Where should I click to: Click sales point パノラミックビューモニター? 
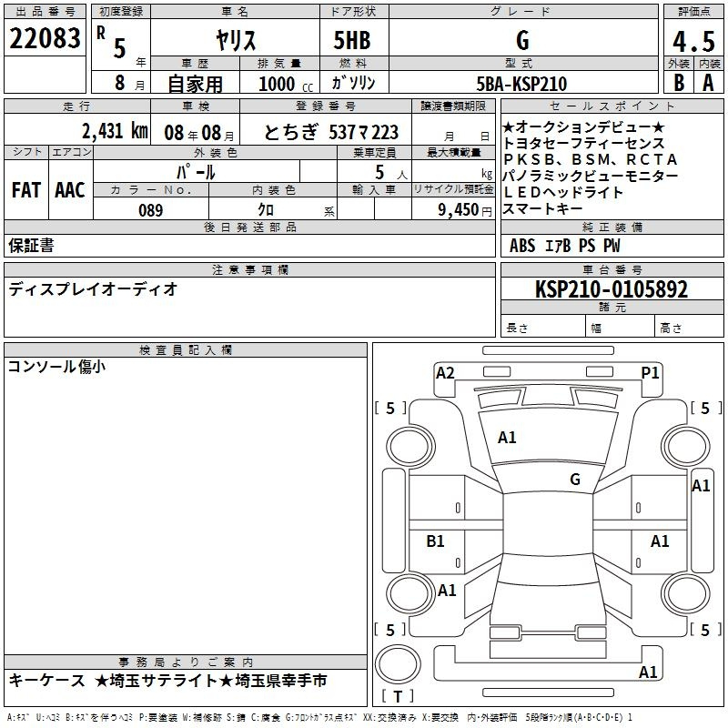point(590,176)
